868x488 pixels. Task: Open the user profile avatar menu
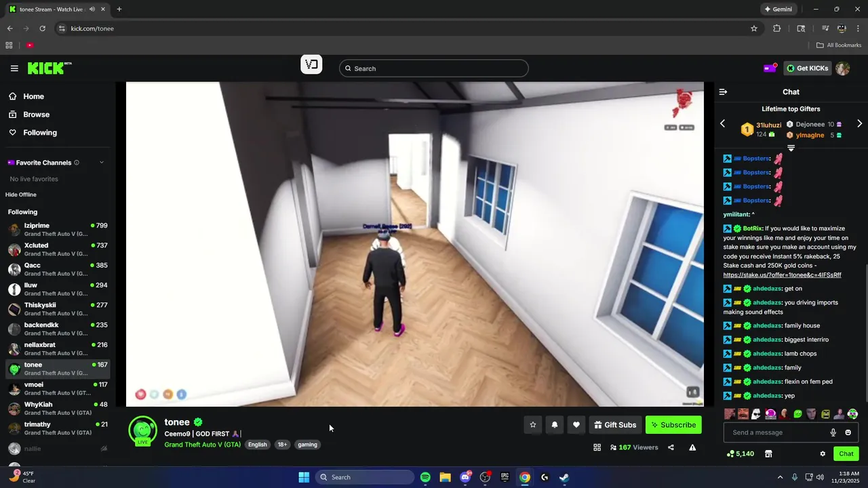842,68
